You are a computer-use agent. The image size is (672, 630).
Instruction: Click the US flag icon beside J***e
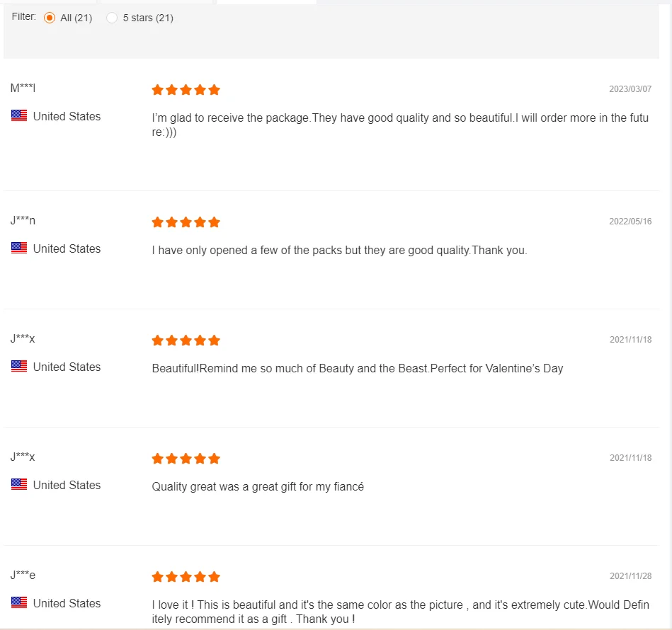coord(19,603)
